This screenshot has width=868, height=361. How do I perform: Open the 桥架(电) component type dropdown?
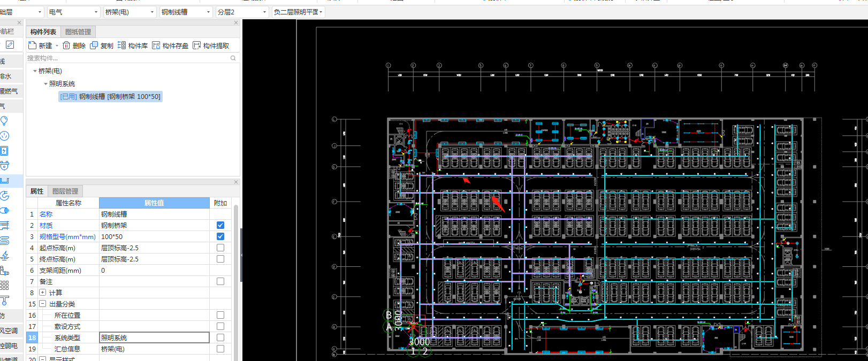pyautogui.click(x=130, y=12)
